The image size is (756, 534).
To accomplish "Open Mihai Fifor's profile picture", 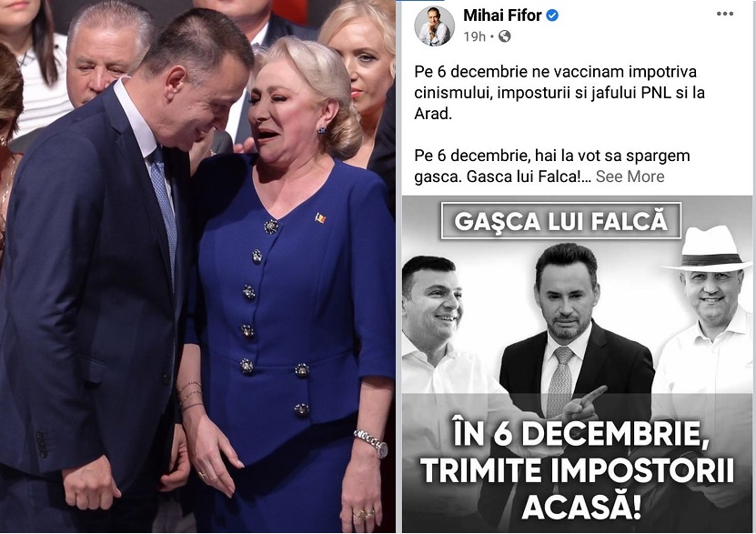I will pos(435,26).
